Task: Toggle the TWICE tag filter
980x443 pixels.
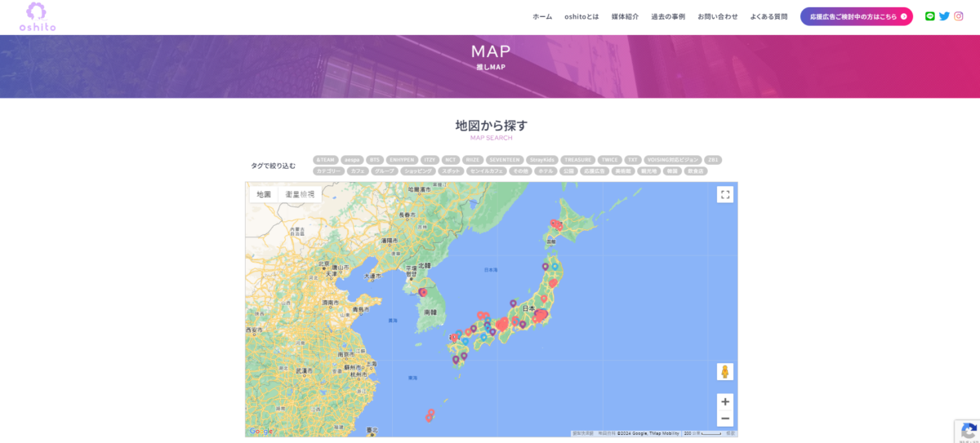Action: (x=609, y=160)
